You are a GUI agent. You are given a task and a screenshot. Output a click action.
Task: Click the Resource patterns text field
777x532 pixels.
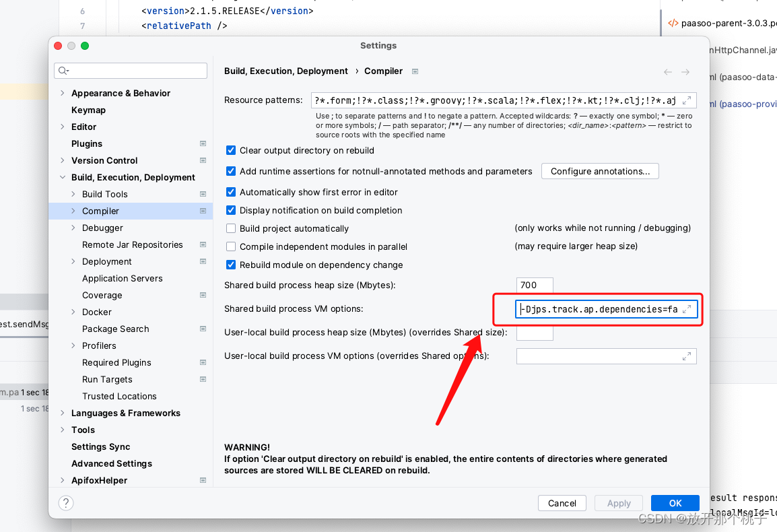[504, 100]
